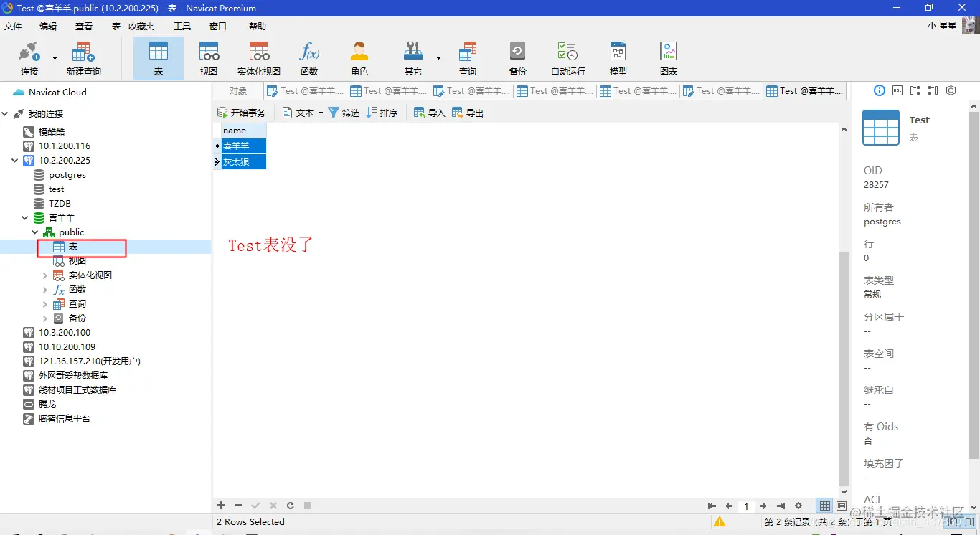980x535 pixels.
Task: Collapse the 喜羊羊 database tree node
Action: [x=25, y=217]
